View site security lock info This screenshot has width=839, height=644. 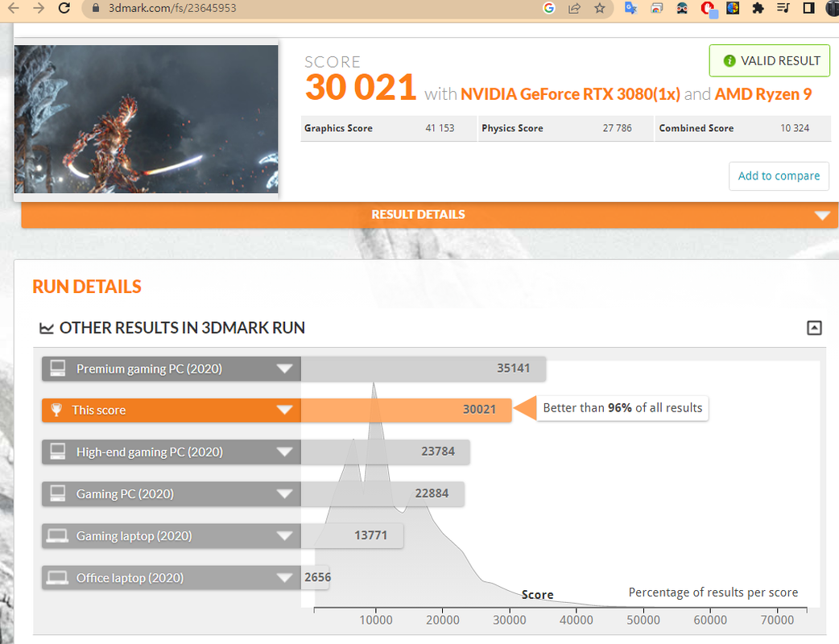(x=96, y=8)
